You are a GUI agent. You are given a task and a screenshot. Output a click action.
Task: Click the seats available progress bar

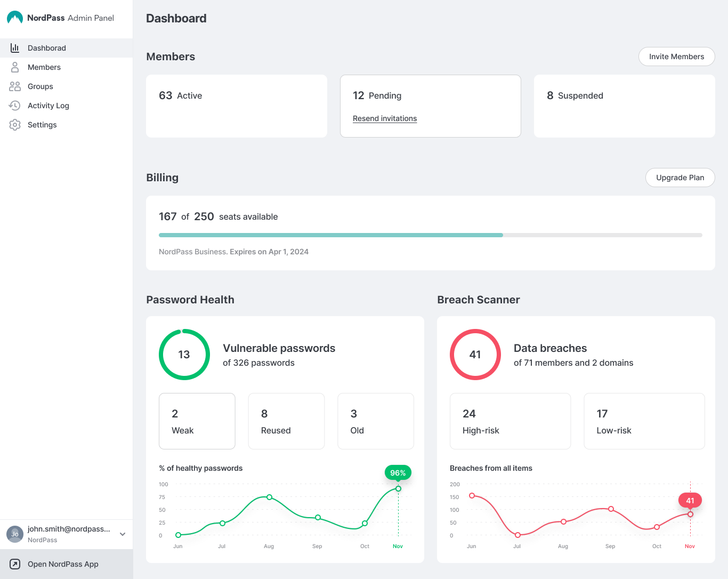430,235
